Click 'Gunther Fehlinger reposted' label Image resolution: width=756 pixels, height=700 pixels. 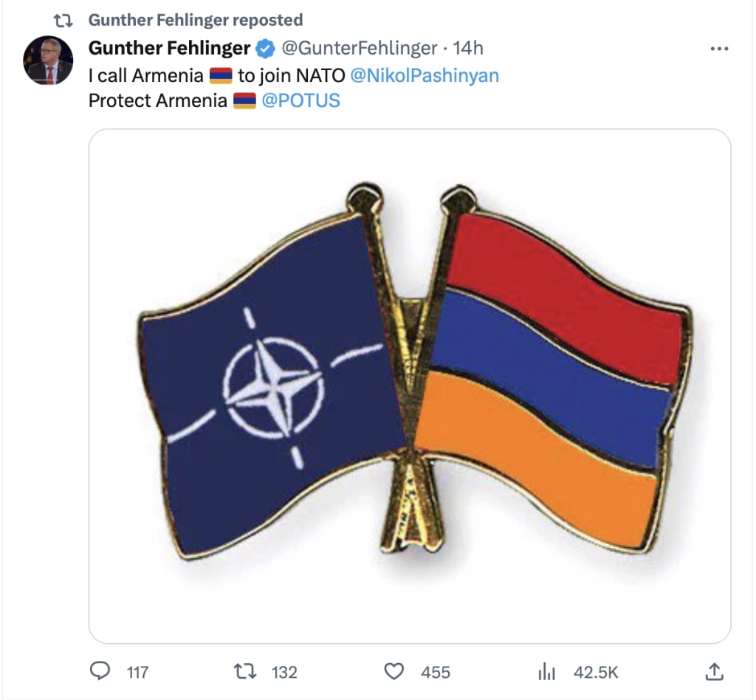click(195, 20)
